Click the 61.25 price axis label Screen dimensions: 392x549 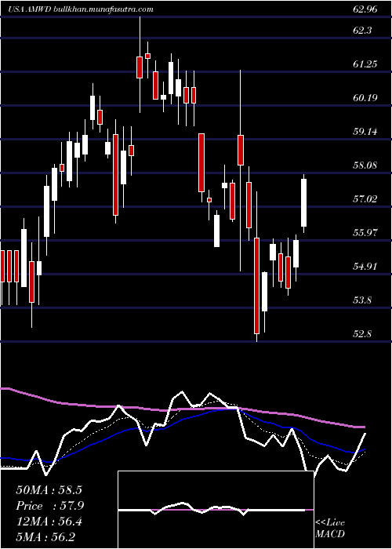(365, 64)
